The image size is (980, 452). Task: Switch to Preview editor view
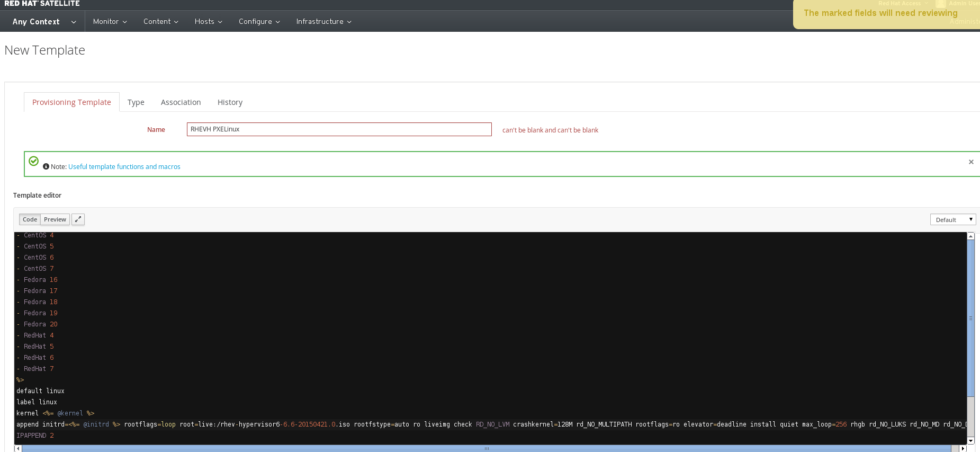55,219
